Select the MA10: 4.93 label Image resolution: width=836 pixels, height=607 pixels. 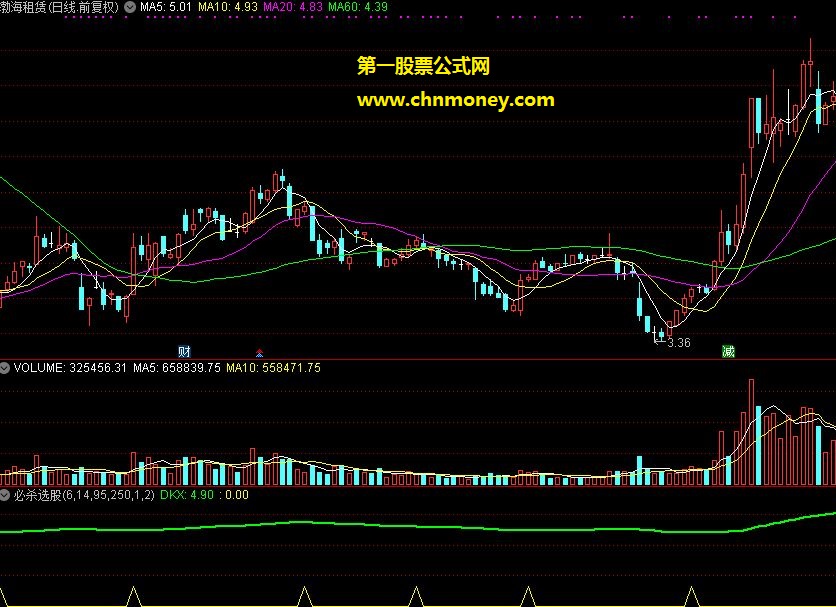228,7
